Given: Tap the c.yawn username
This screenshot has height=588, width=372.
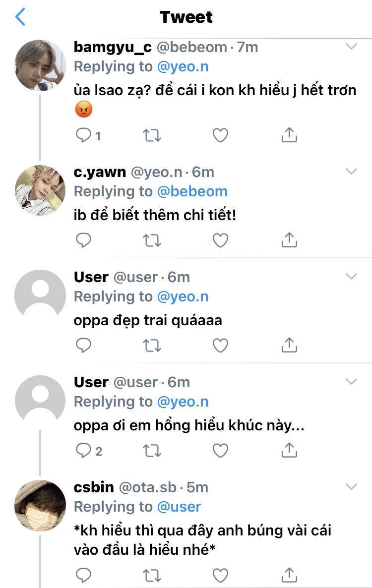Looking at the screenshot, I should 100,172.
